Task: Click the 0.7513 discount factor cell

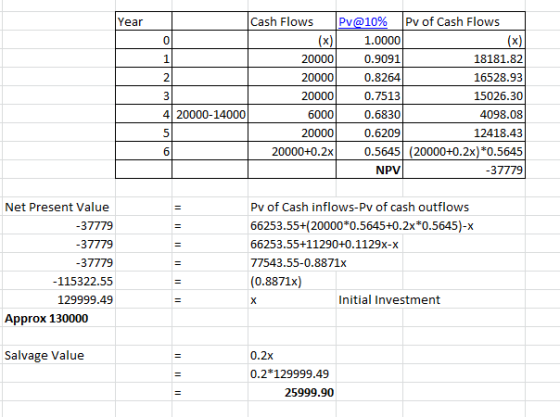Action: click(x=369, y=95)
